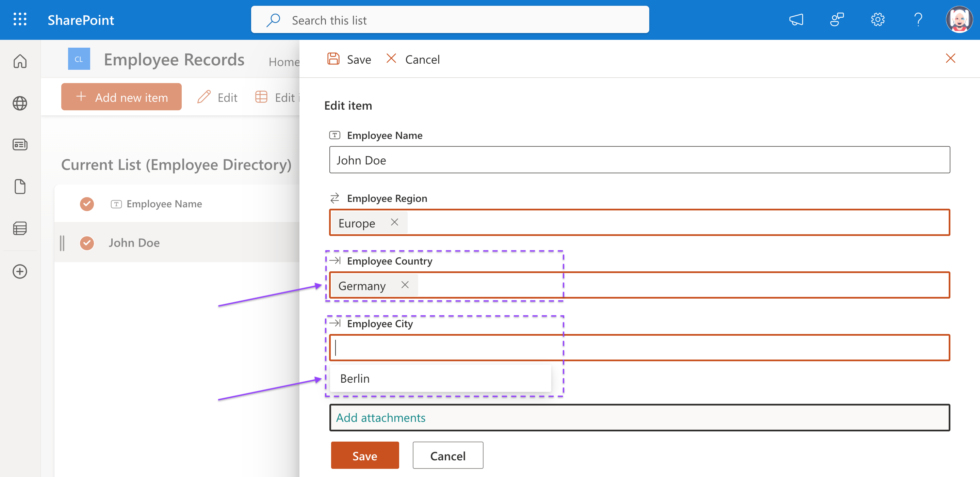Click the Create plus circle icon
This screenshot has width=980, height=477.
click(20, 271)
